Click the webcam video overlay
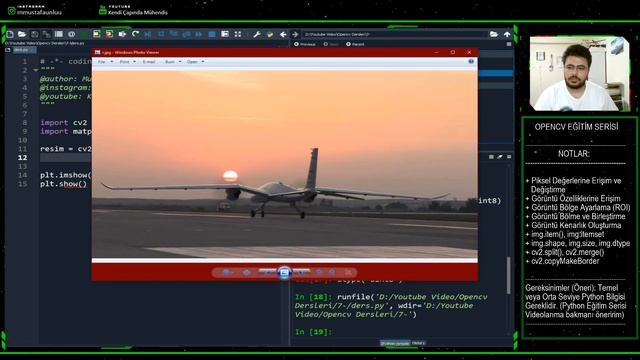Screen dimensions: 640x360 click(580, 73)
